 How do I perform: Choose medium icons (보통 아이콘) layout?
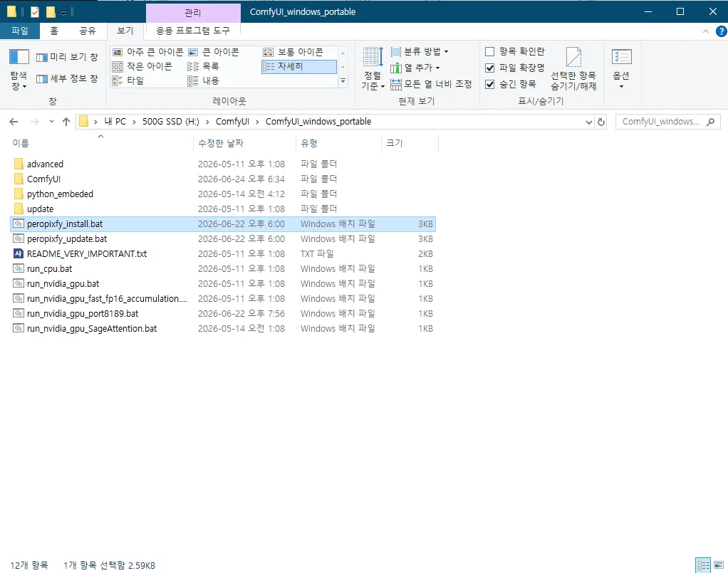pyautogui.click(x=293, y=52)
